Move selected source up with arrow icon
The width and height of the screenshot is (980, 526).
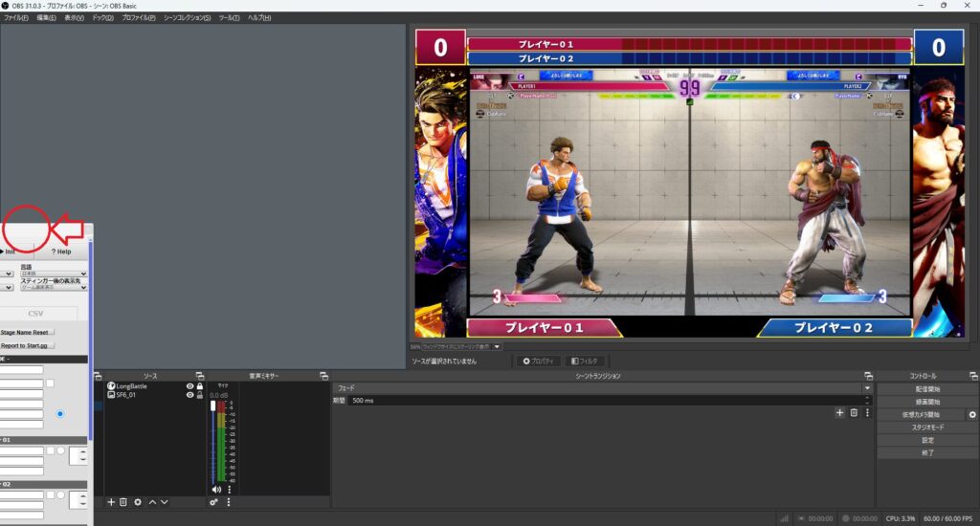tap(152, 502)
